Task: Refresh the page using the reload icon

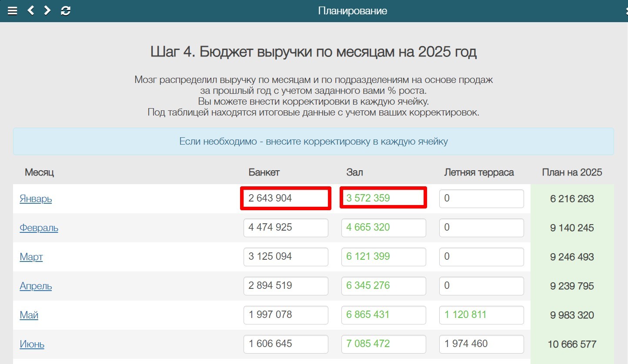Action: click(64, 10)
